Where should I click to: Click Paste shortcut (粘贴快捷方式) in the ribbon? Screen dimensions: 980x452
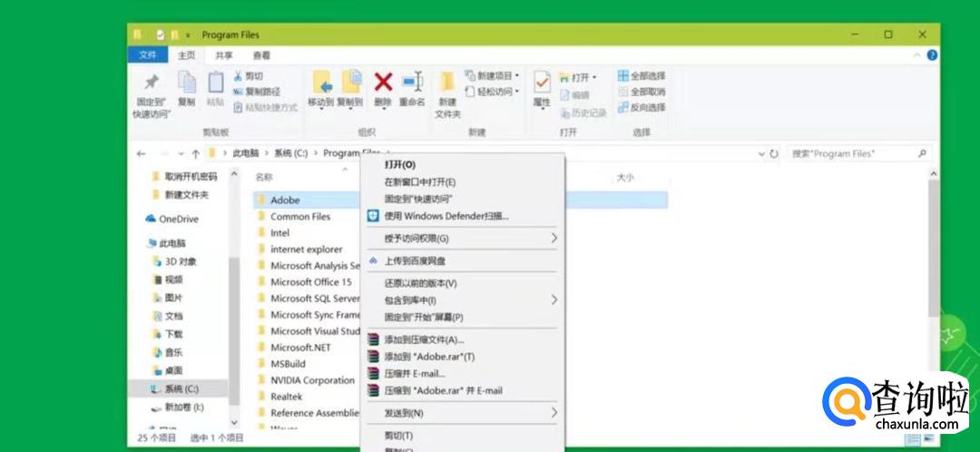265,107
